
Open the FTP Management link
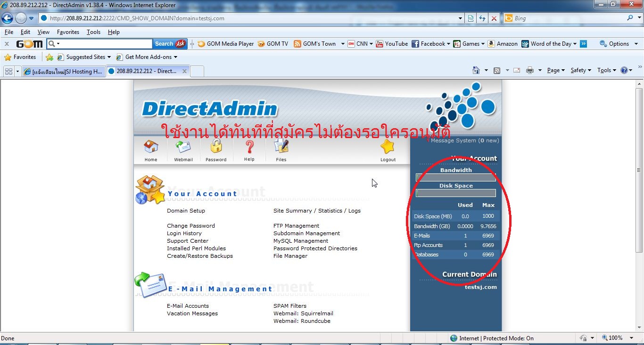[296, 226]
